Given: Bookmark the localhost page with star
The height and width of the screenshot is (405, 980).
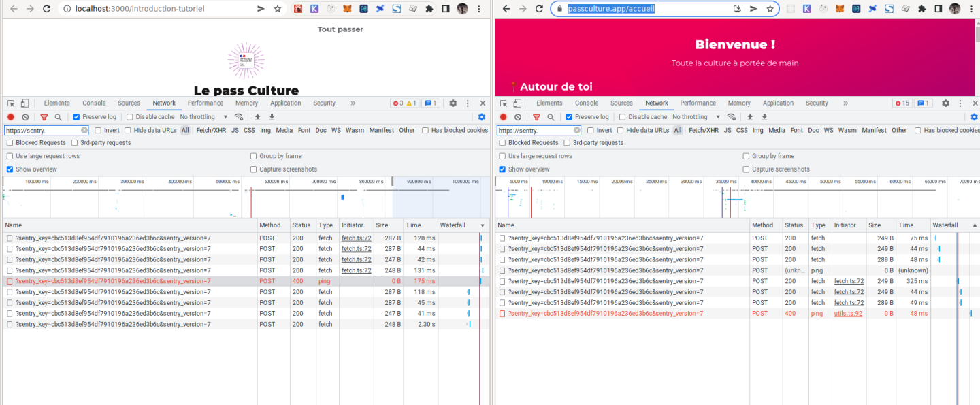Looking at the screenshot, I should coord(278,9).
